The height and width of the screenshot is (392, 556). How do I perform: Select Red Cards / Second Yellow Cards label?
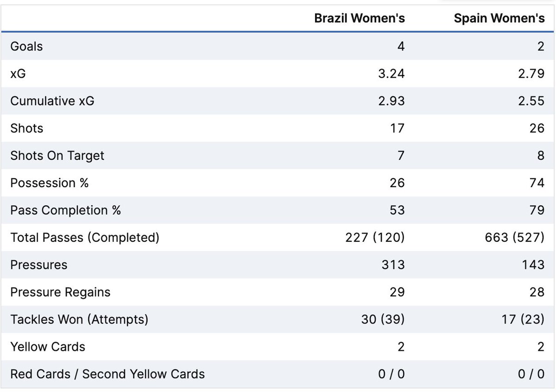pyautogui.click(x=107, y=374)
